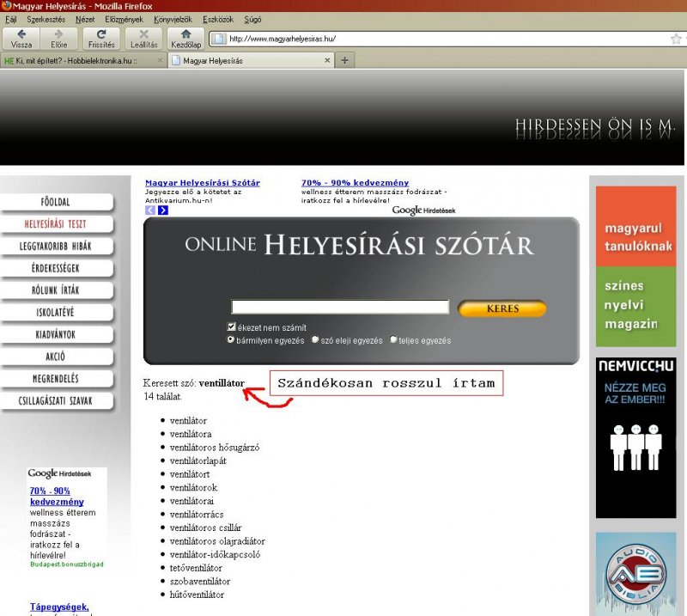
Task: Open the Előzmények menu
Action: [124, 19]
